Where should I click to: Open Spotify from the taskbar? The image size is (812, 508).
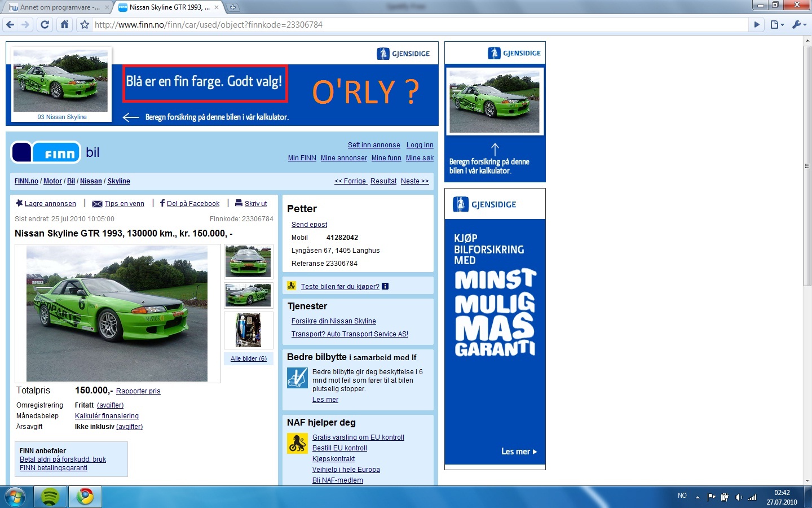click(50, 497)
